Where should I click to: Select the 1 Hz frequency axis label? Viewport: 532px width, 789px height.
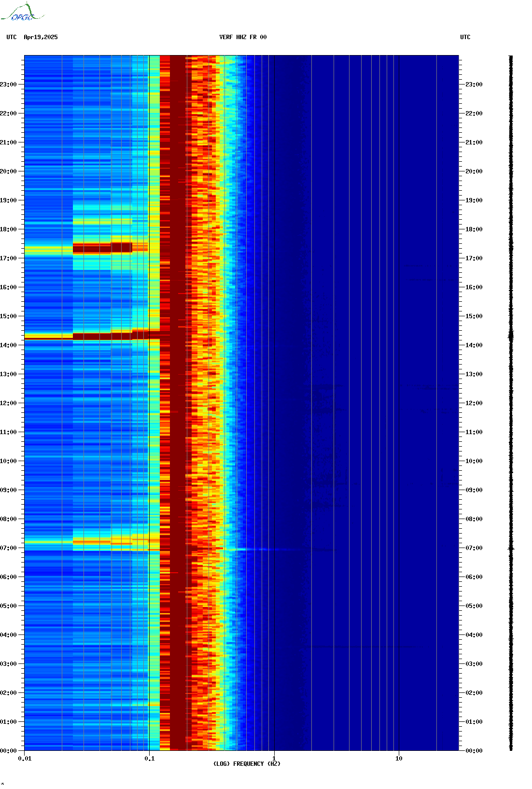pos(274,759)
